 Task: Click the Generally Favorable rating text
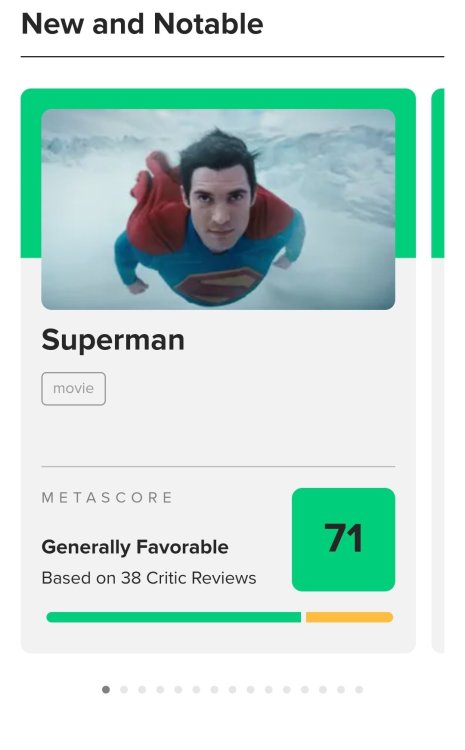(135, 547)
